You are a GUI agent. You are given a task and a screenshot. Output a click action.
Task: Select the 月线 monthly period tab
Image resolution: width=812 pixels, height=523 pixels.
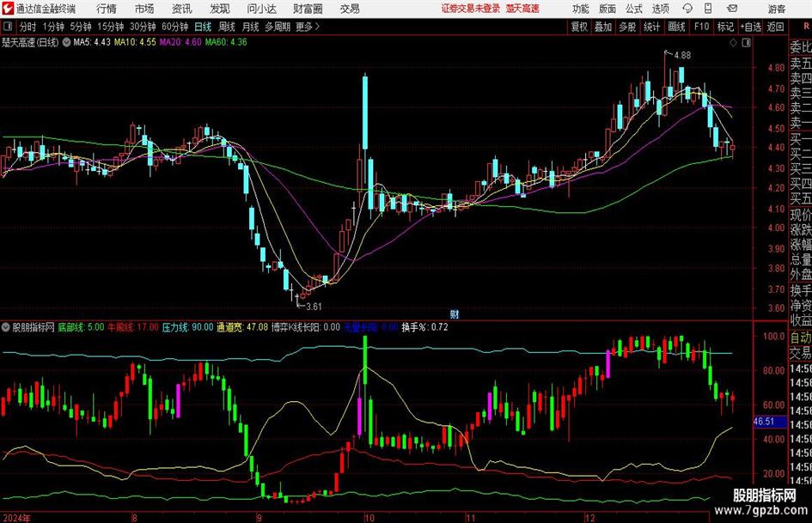click(250, 27)
